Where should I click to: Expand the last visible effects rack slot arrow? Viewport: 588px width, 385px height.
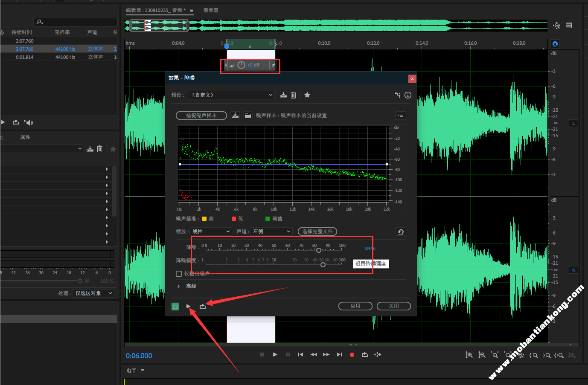pyautogui.click(x=107, y=242)
